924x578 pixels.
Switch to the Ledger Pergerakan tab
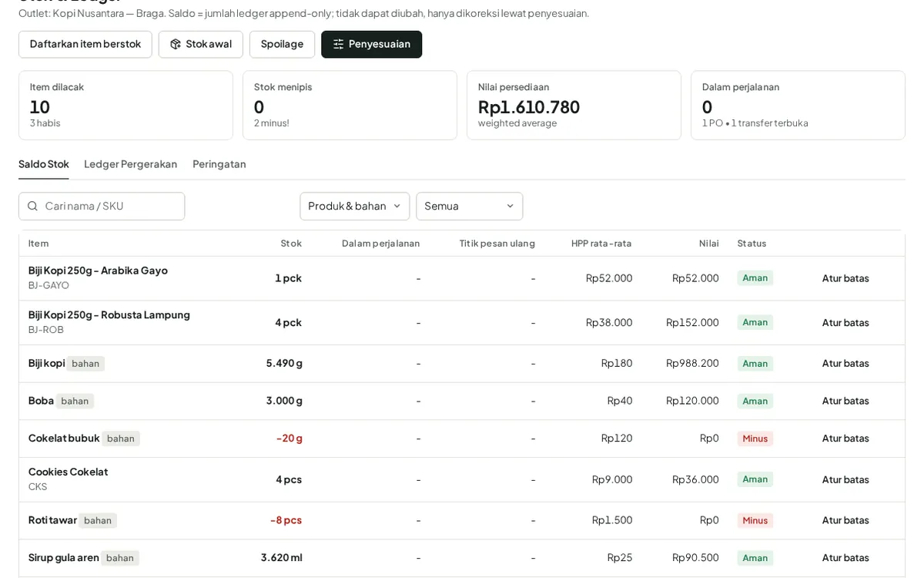[x=131, y=164]
